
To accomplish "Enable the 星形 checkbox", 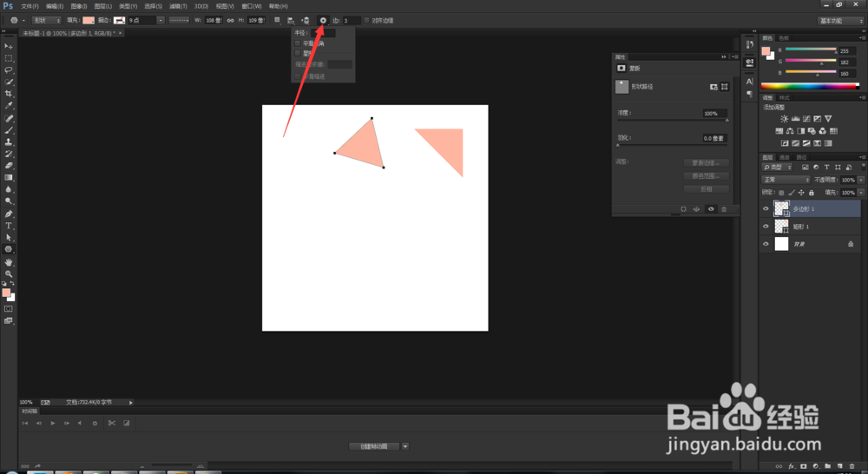I will click(x=297, y=53).
